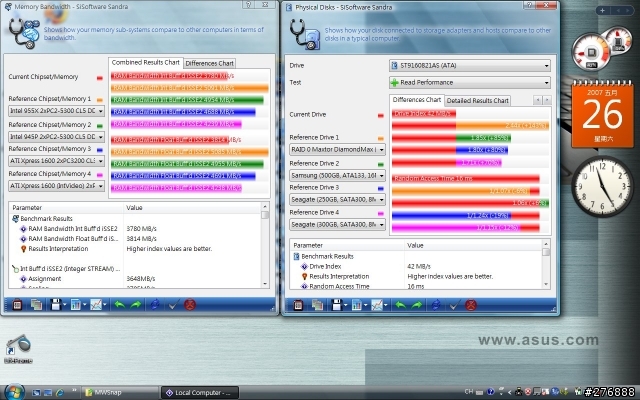Open Reference Drive 1 dropdown (RAID 0 Maxtor)

pyautogui.click(x=337, y=149)
